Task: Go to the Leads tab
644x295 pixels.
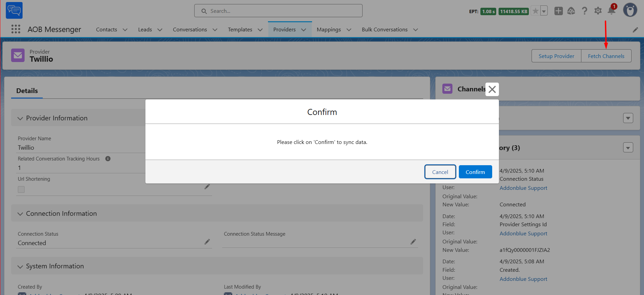Action: [145, 30]
